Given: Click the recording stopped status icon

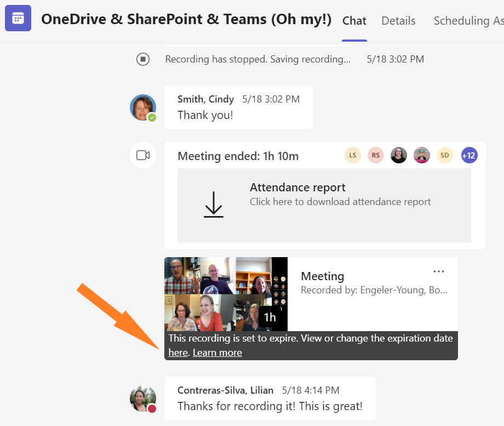Looking at the screenshot, I should click(143, 59).
